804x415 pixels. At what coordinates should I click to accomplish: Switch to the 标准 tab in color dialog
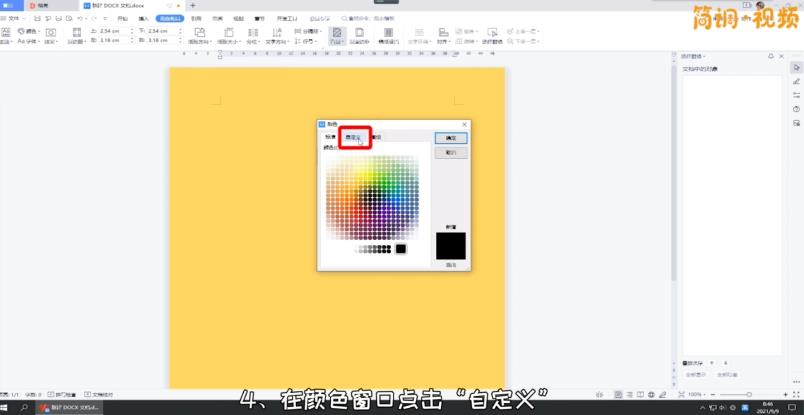(330, 137)
